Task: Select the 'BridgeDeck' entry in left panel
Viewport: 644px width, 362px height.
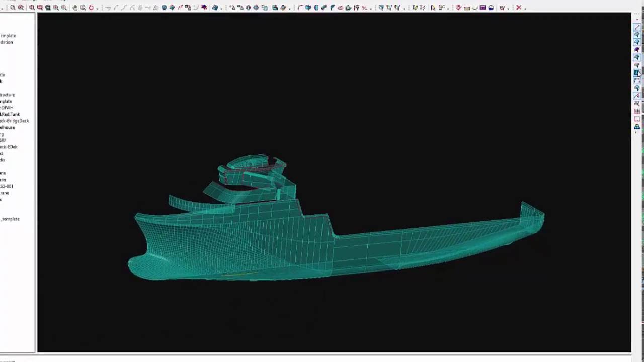Action: point(15,121)
